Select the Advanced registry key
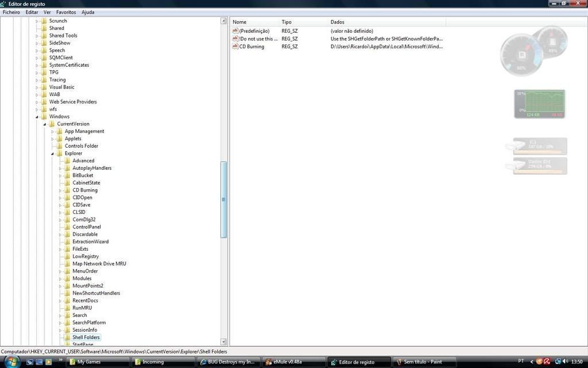This screenshot has width=588, height=368. coord(83,161)
